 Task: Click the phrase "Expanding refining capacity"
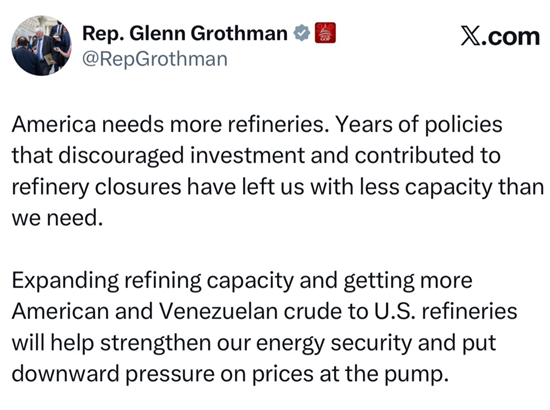(153, 281)
